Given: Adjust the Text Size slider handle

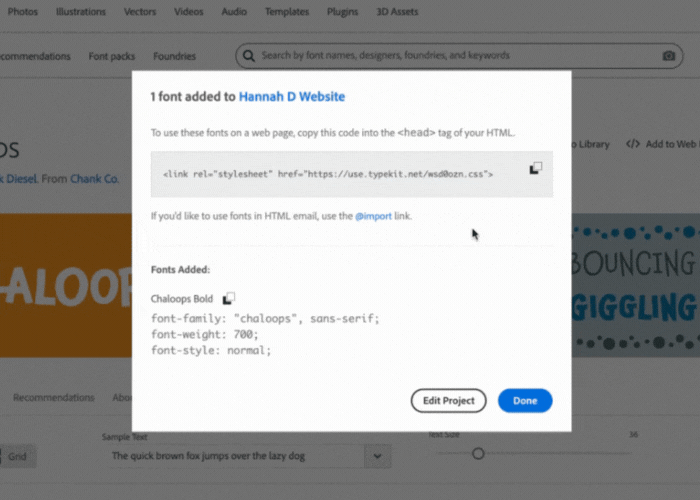Looking at the screenshot, I should [x=478, y=454].
